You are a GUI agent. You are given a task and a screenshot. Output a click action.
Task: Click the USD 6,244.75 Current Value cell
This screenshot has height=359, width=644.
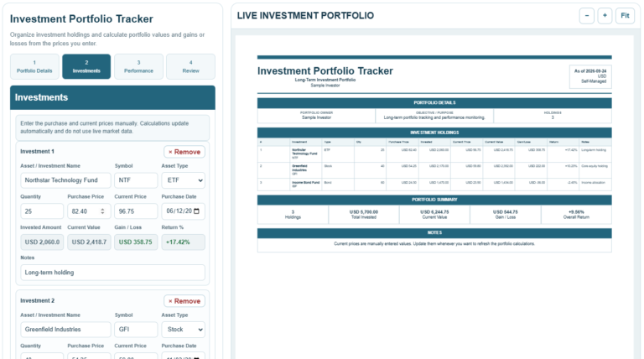pos(434,215)
